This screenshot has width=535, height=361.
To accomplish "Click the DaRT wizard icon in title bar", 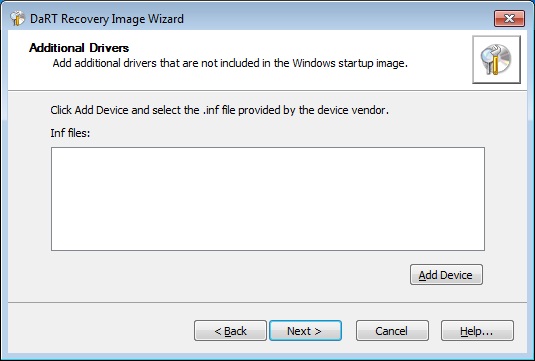I will 17,18.
